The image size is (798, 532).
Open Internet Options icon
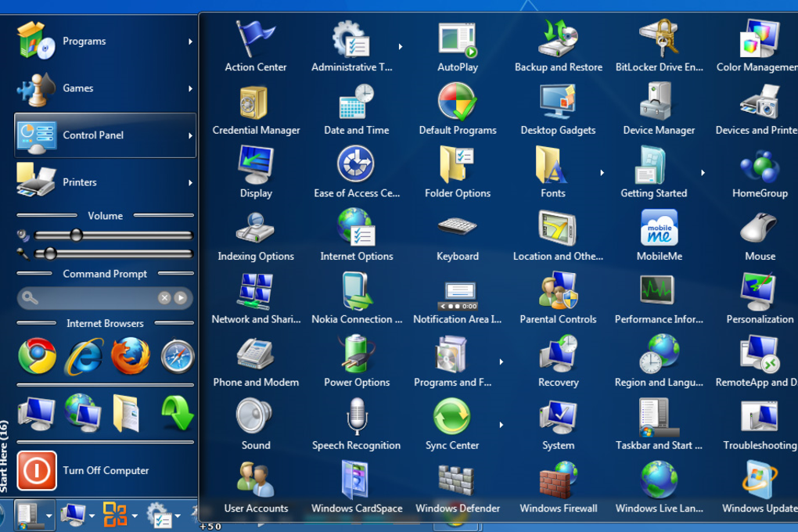(356, 227)
